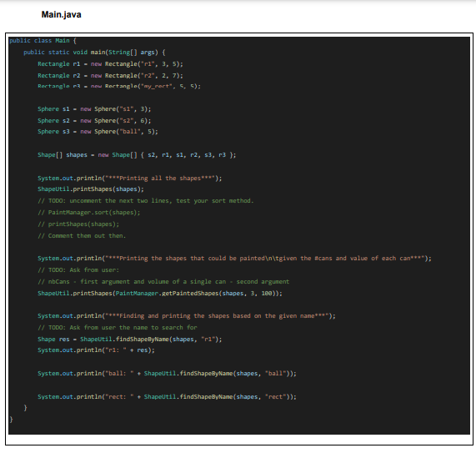
Task: Click the println 'Printing the shapes that could be painted' line
Action: (234, 259)
